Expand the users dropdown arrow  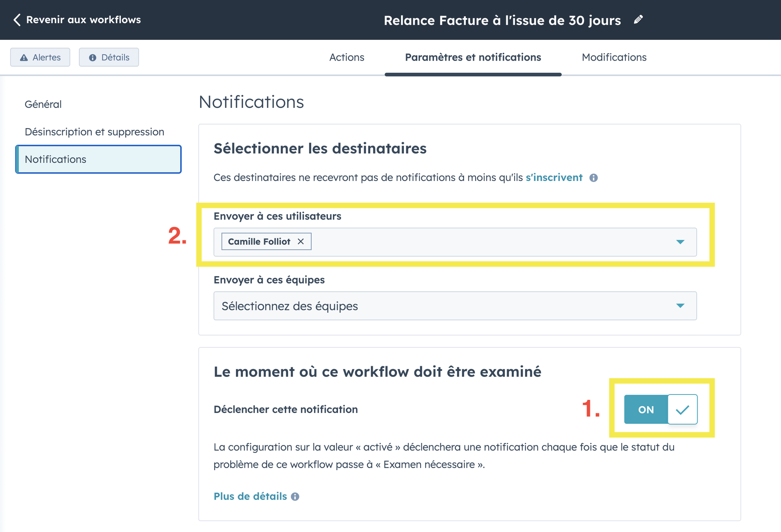680,242
